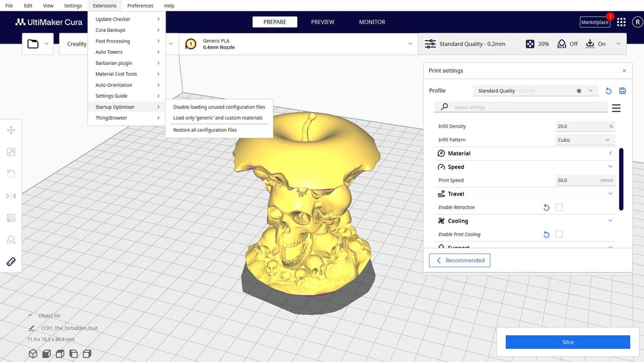This screenshot has width=644, height=362.
Task: Open the Help menu
Action: pyautogui.click(x=169, y=5)
